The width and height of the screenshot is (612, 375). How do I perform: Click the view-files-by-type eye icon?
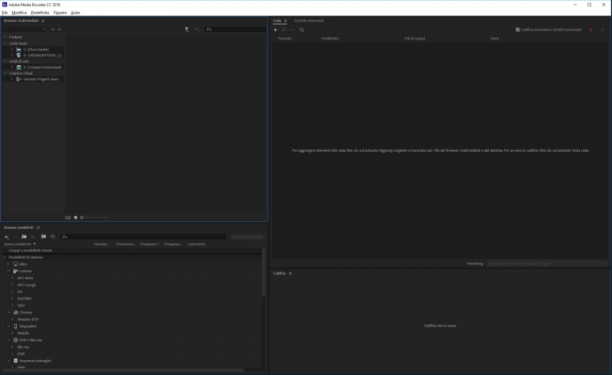(x=197, y=29)
